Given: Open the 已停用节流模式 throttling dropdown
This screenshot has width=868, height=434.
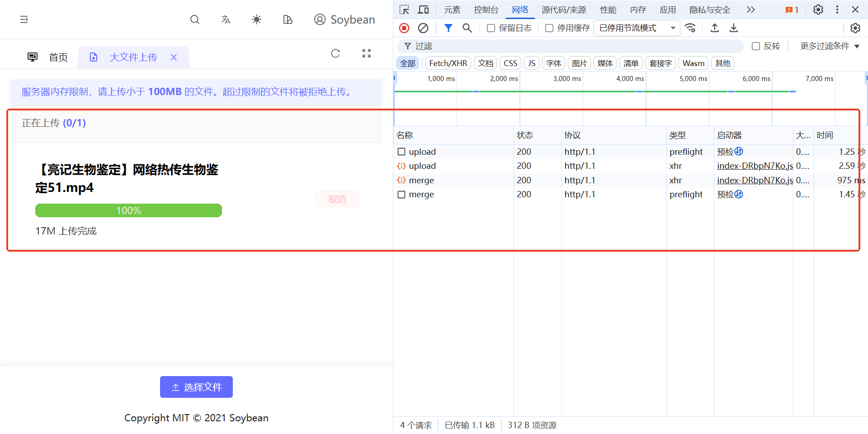Looking at the screenshot, I should [636, 28].
